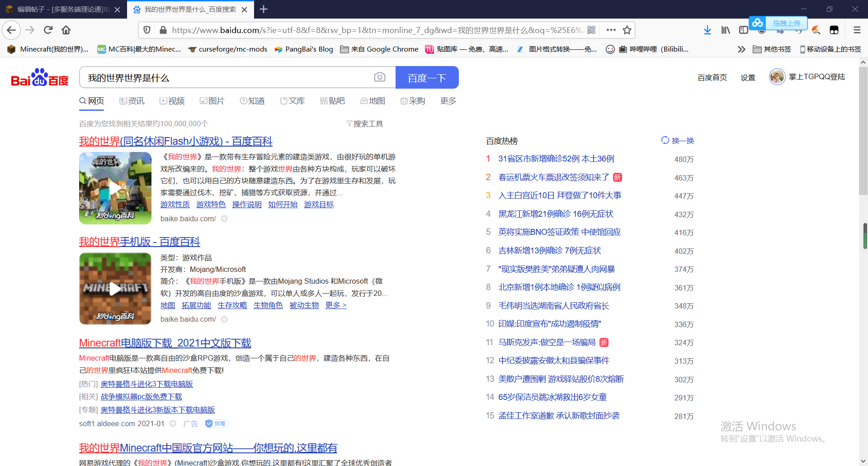
Task: Click the 游戏特色 sublink
Action: (x=211, y=204)
